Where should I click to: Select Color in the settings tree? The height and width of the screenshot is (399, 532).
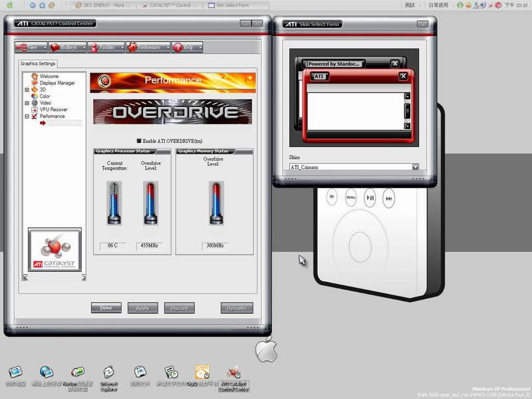click(x=45, y=96)
